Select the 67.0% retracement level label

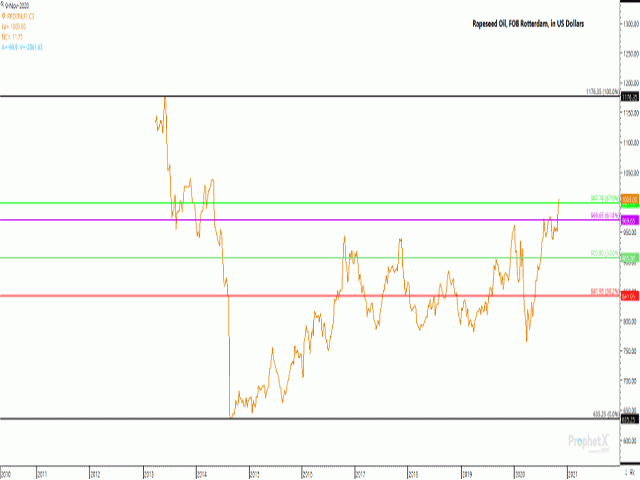[604, 198]
